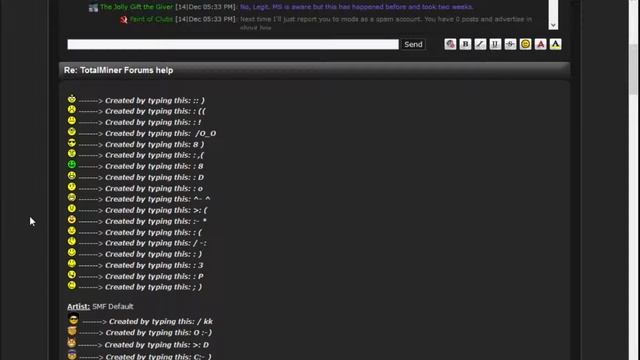Click the Re: TotalMiner Forums help title
The height and width of the screenshot is (360, 640).
tap(118, 70)
